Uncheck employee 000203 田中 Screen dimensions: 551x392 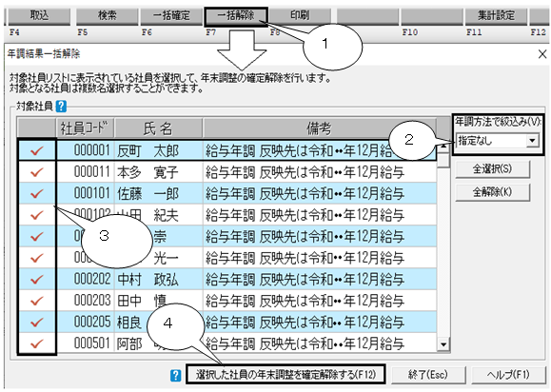37,301
